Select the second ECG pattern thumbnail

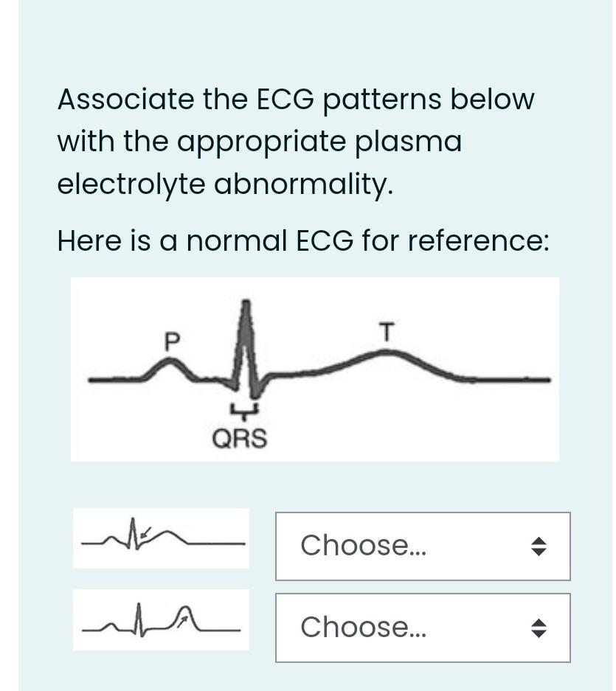(x=161, y=619)
